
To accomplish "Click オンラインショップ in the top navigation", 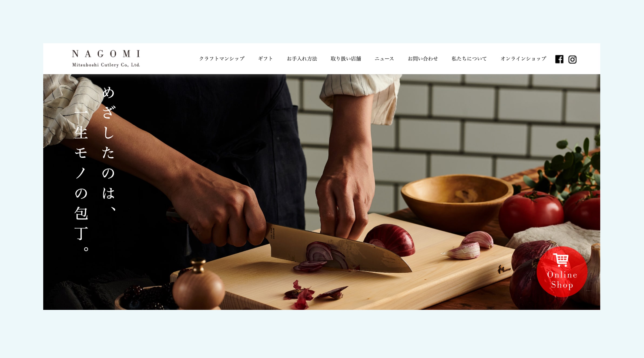I will [523, 59].
